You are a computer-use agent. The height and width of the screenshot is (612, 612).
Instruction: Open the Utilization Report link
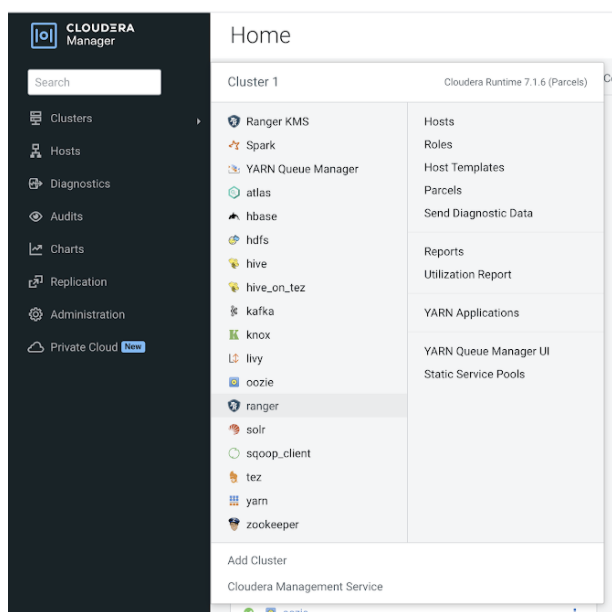tap(467, 274)
